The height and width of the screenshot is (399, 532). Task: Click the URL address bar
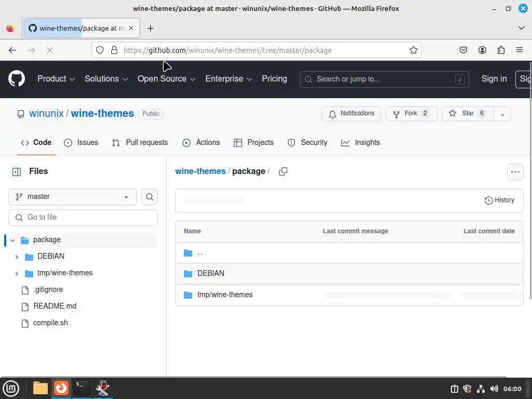(256, 50)
